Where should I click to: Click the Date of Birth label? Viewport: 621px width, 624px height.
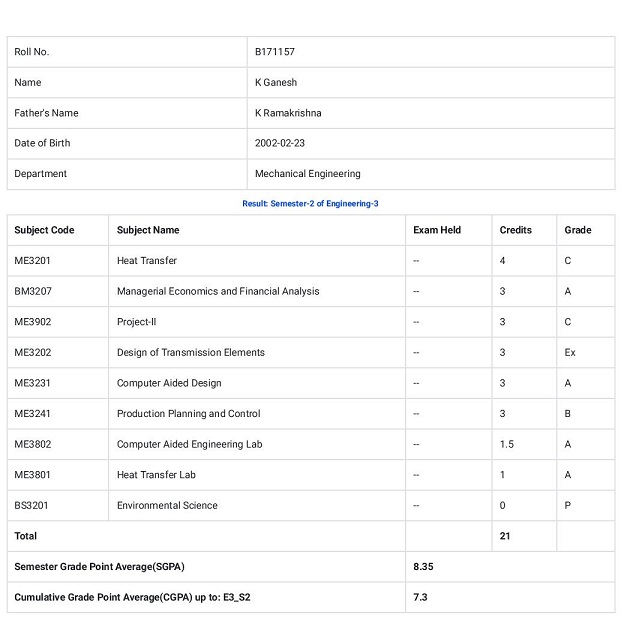coord(42,143)
